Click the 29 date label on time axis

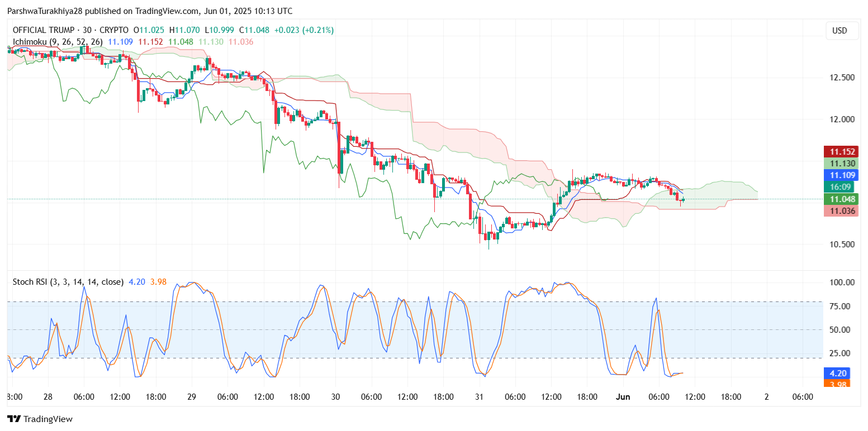click(192, 396)
